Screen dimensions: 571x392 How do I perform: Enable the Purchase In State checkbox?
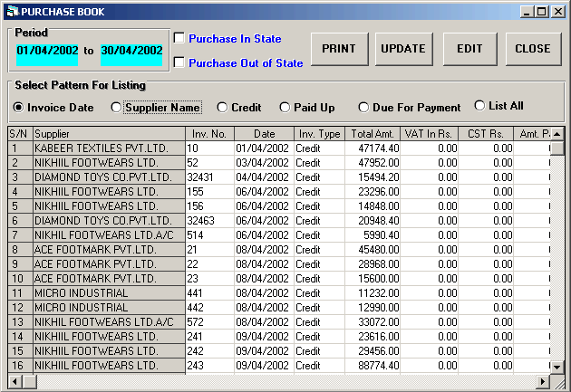(x=179, y=38)
